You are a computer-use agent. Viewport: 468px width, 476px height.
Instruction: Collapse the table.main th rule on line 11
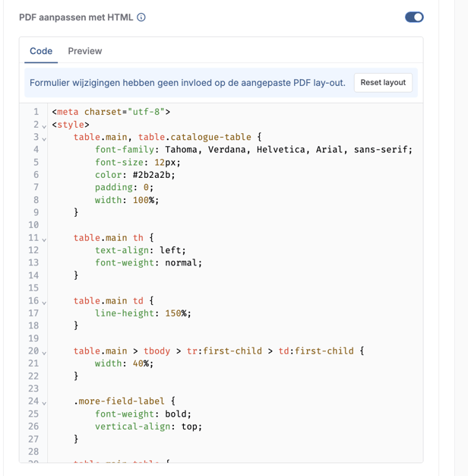[x=44, y=240]
